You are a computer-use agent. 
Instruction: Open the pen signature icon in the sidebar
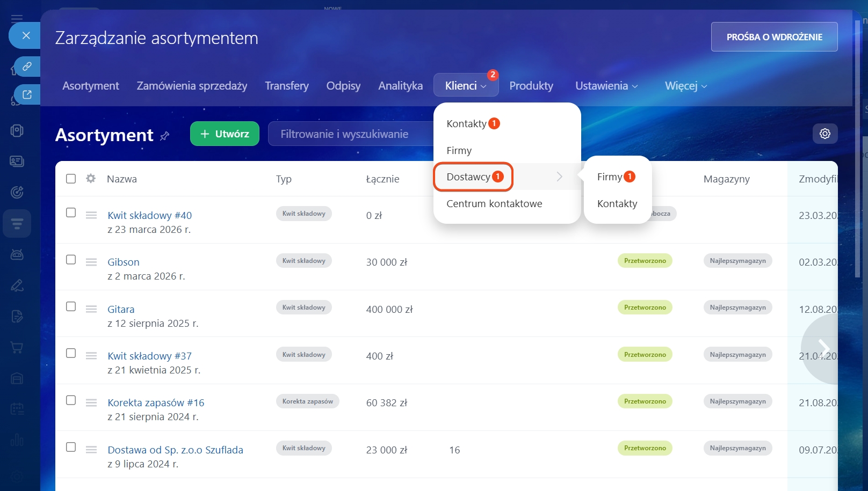pyautogui.click(x=17, y=285)
